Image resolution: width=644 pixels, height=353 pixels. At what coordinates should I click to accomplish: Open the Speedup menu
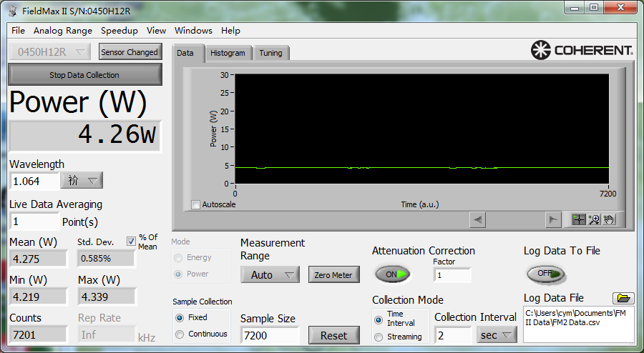click(119, 31)
